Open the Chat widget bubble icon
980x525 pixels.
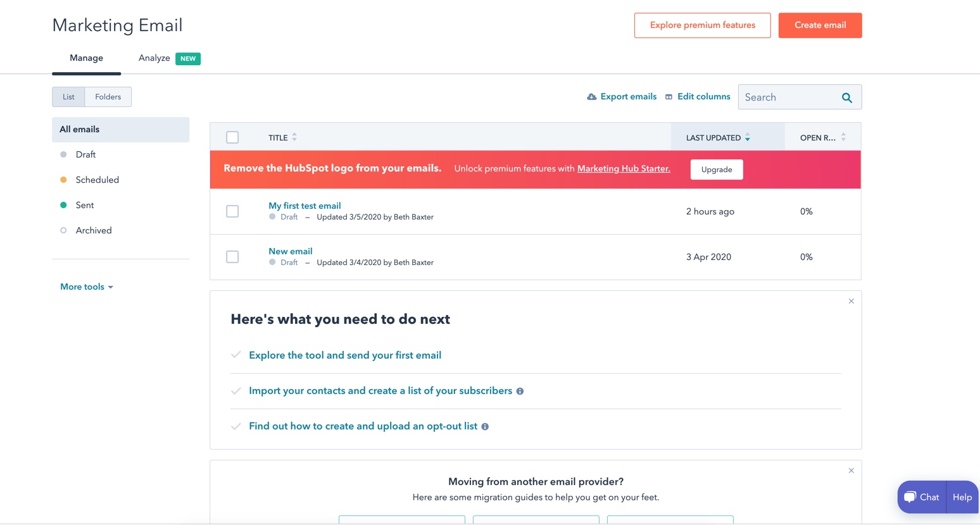point(910,497)
